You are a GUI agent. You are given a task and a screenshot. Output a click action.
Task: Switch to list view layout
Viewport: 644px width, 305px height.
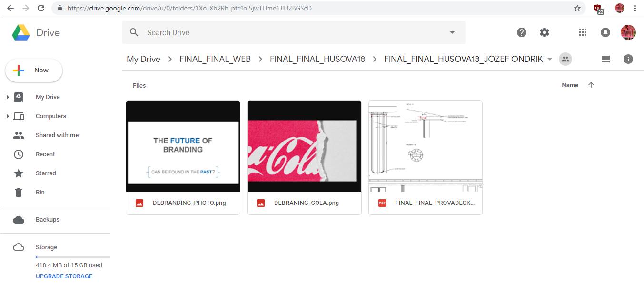(x=605, y=59)
